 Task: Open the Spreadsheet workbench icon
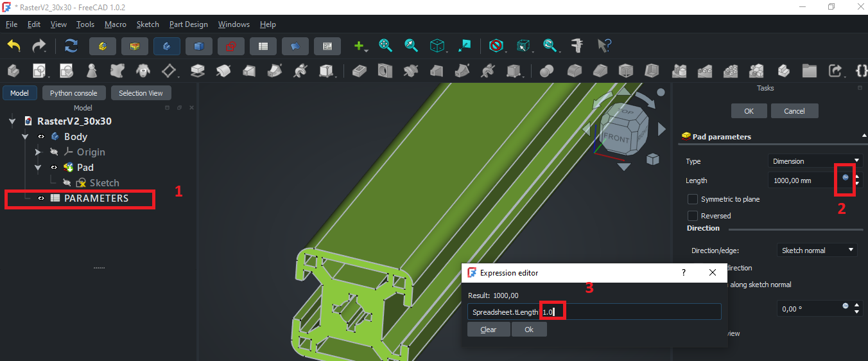point(263,46)
